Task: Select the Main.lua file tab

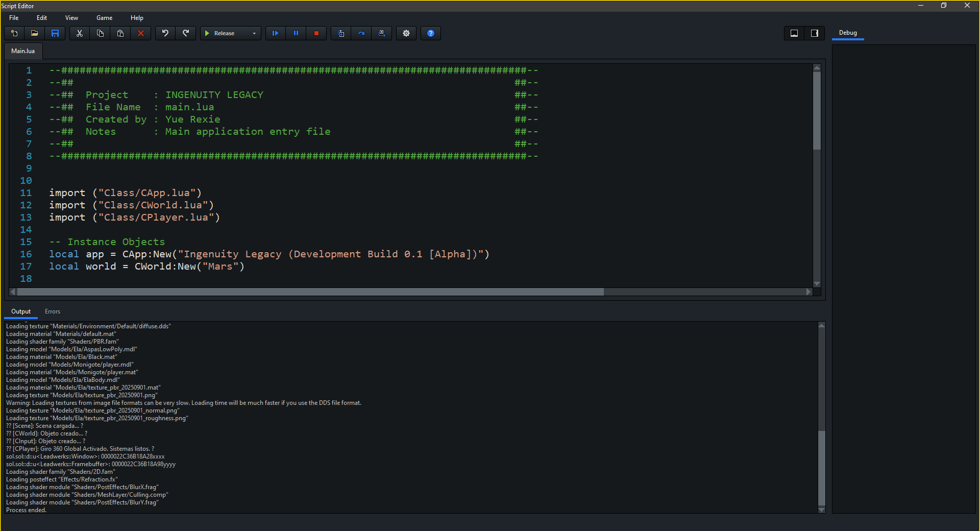Action: tap(23, 51)
